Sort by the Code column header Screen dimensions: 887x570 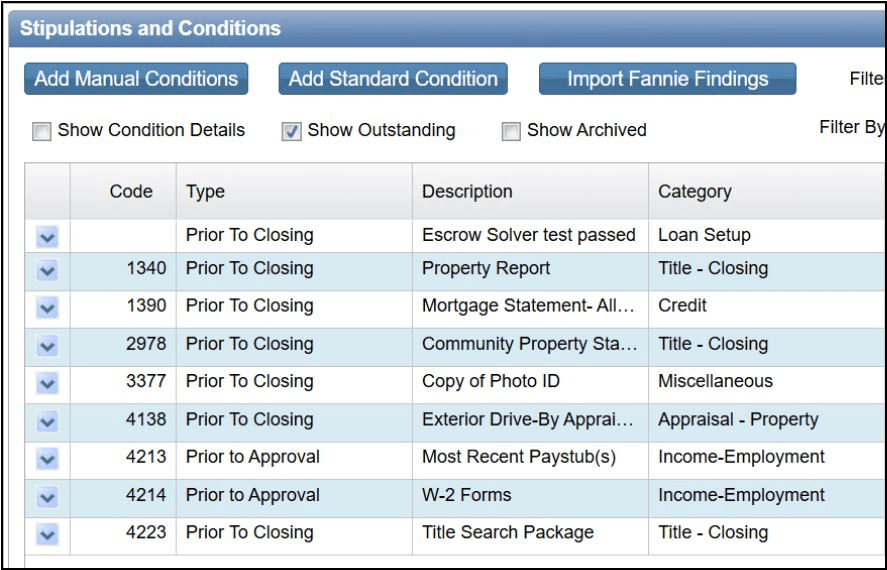pyautogui.click(x=123, y=191)
